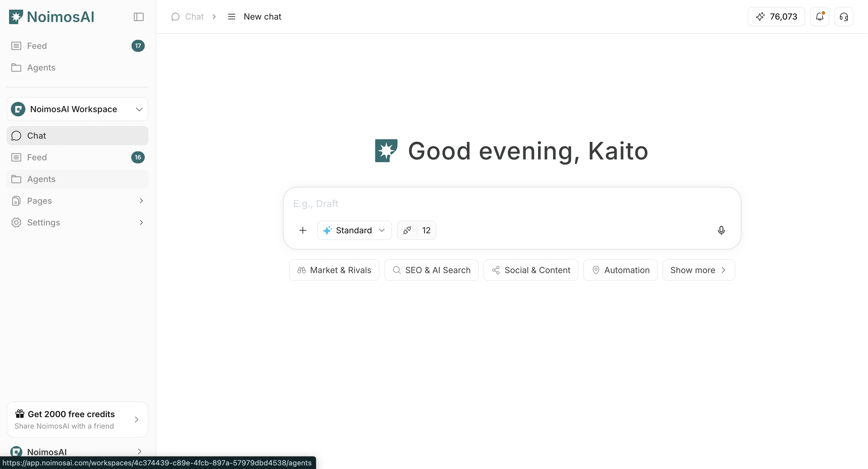Select the Automation suggestion chip
Screen dimensions: 868x469
(x=620, y=270)
